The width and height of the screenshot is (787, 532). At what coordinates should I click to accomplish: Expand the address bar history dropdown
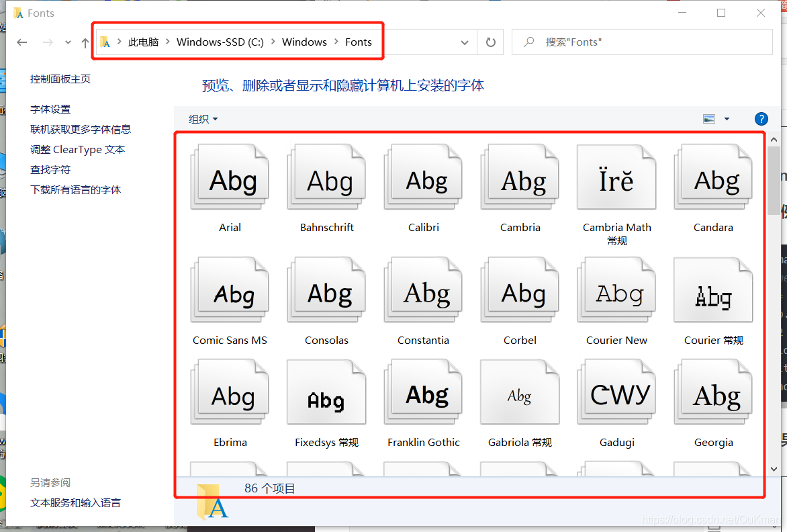tap(465, 43)
